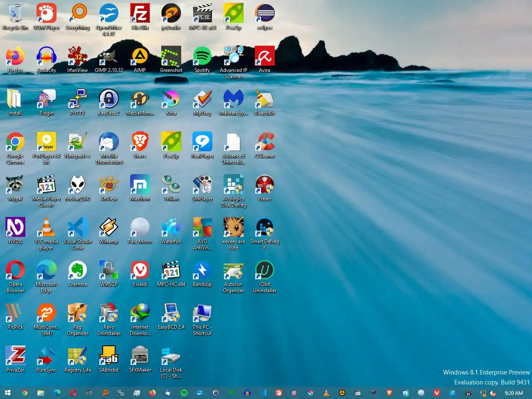Viewport: 532px width, 399px height.
Task: Select the Local Disk (C) shortcut icon
Action: pyautogui.click(x=171, y=362)
